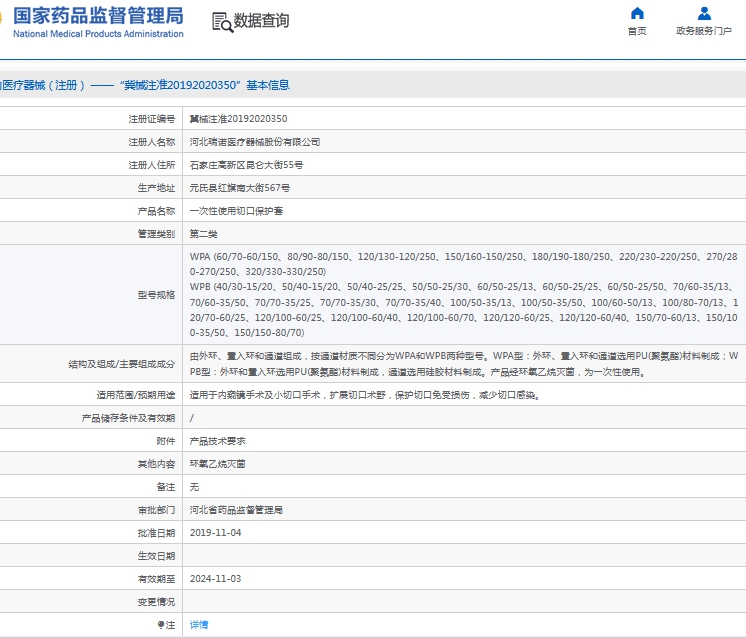Screen dimensions: 746x638
Task: Click the bullet icon beside 注
Action: point(161,625)
